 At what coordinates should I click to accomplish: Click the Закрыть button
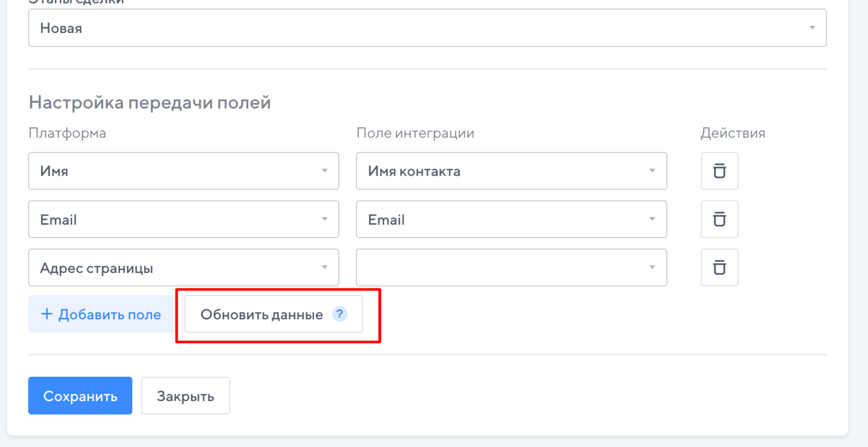click(x=185, y=396)
